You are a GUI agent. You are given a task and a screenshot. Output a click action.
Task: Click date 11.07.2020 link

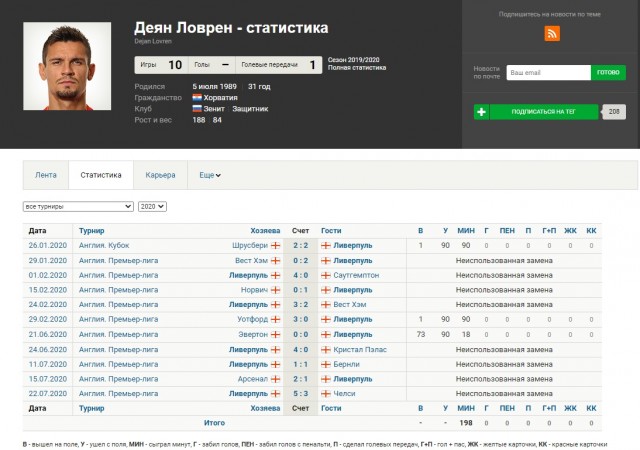tap(48, 364)
